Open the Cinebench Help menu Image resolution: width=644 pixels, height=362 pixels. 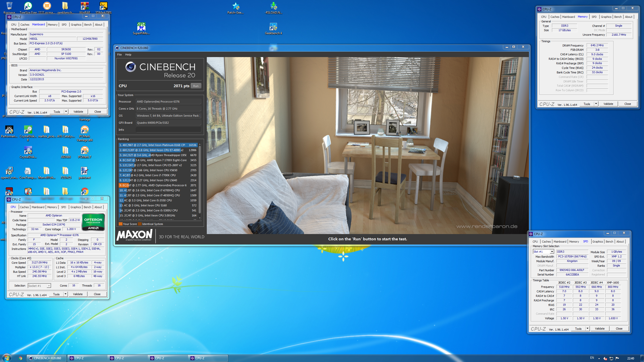click(x=128, y=55)
